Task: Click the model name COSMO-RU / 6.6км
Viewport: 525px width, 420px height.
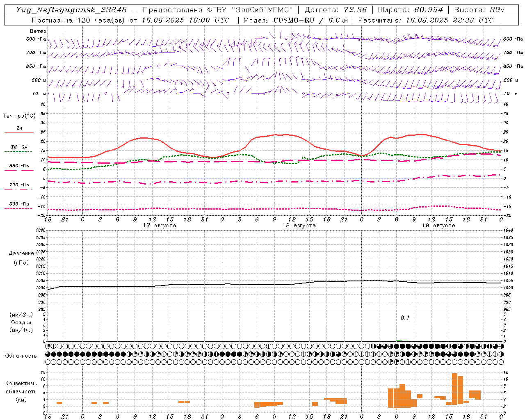Action: (310, 20)
